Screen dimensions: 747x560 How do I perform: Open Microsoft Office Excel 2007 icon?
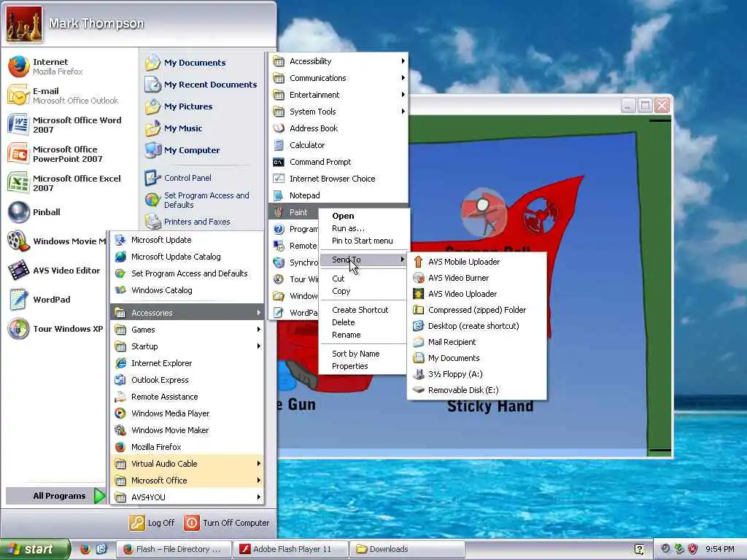[x=19, y=183]
